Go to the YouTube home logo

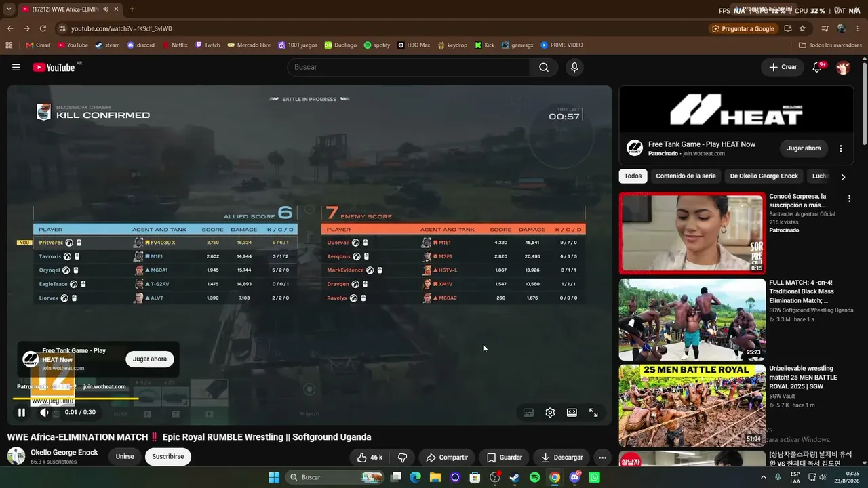pyautogui.click(x=54, y=67)
